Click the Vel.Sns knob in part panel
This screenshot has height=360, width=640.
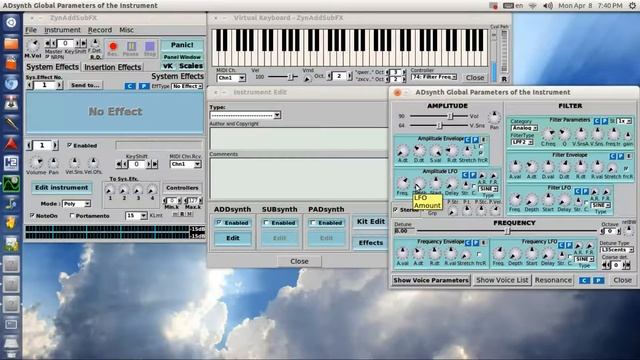point(74,163)
